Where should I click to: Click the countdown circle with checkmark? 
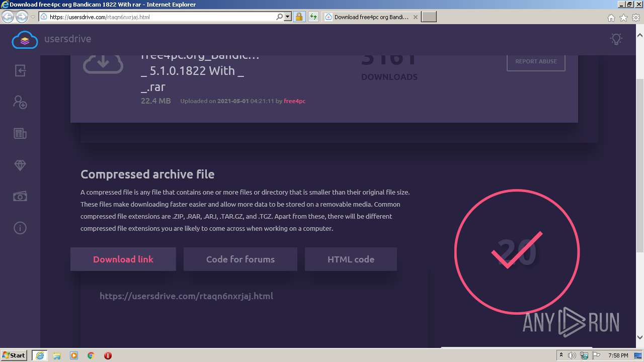(x=517, y=252)
